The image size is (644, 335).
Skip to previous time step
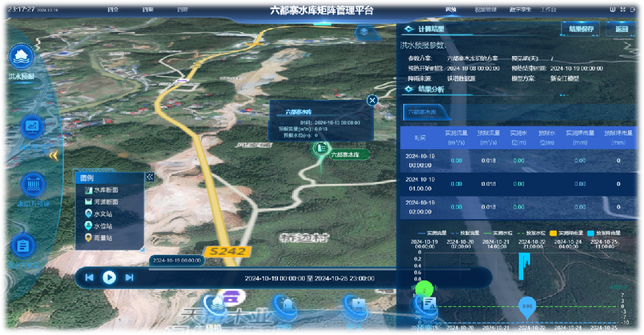(89, 278)
